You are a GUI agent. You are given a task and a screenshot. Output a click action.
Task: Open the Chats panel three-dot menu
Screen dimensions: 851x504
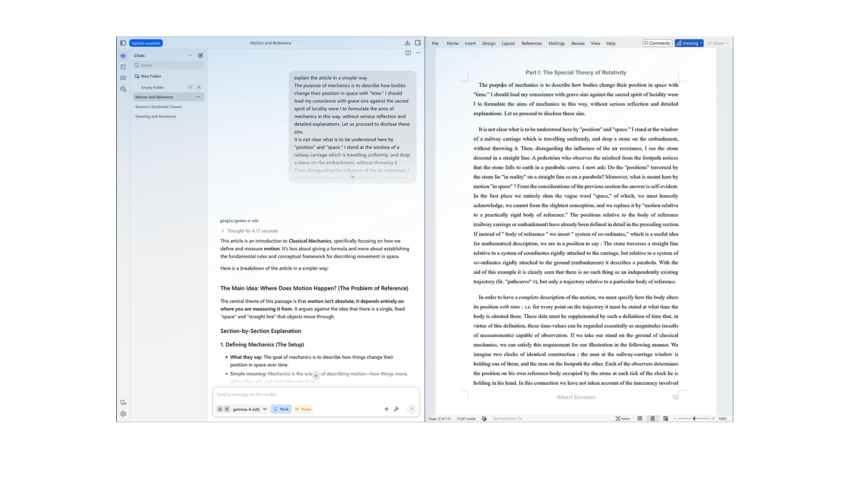coord(190,55)
